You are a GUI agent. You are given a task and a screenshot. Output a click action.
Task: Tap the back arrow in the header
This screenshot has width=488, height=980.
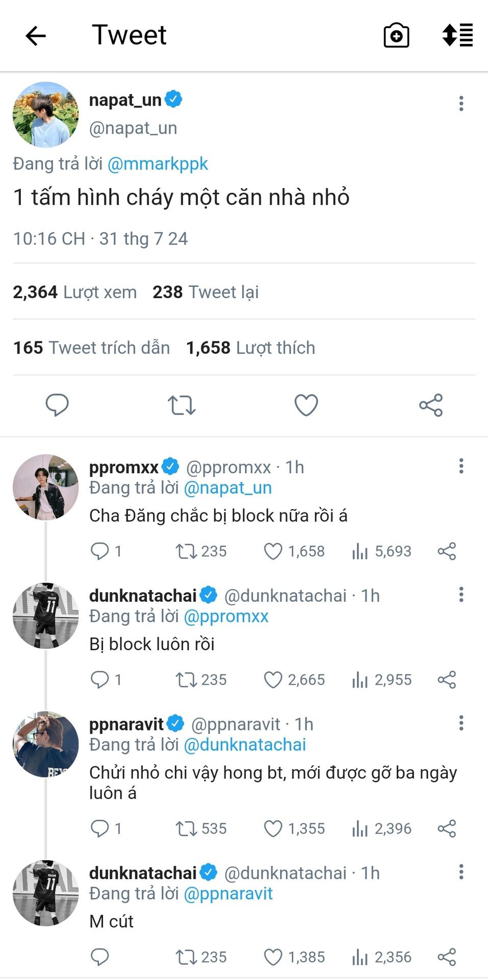36,36
